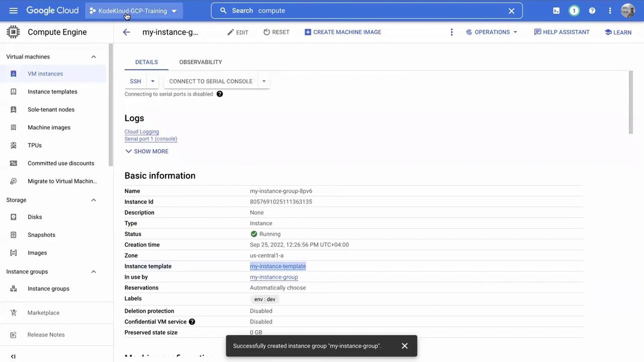Open notifications badge showing 1
The width and height of the screenshot is (644, 362).
tap(574, 11)
